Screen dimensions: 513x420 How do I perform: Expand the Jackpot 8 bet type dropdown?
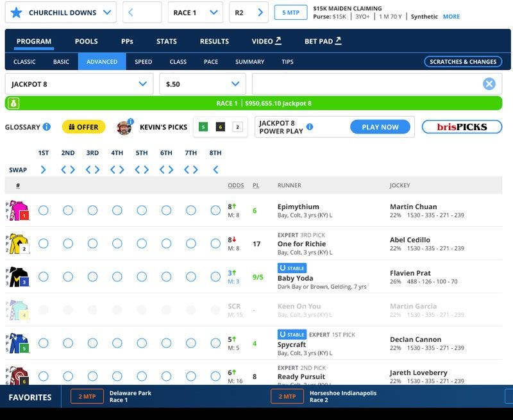(x=142, y=84)
